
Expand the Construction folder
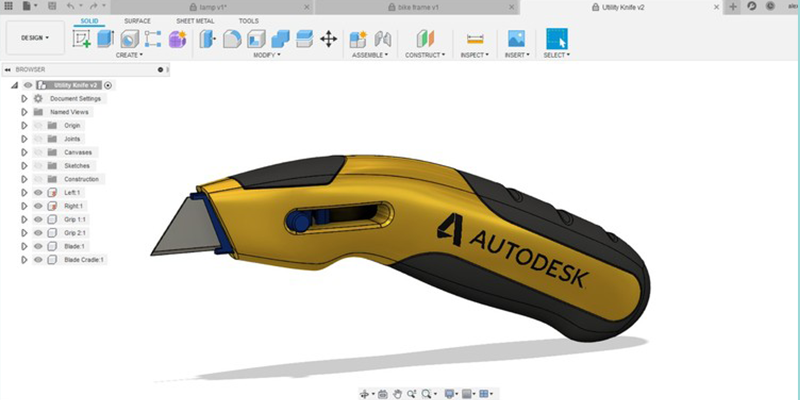pyautogui.click(x=24, y=179)
